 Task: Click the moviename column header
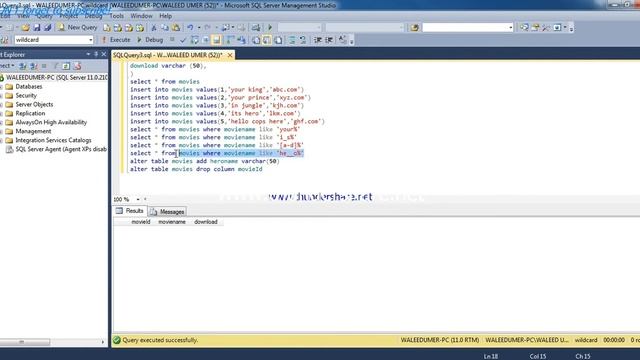coord(172,222)
